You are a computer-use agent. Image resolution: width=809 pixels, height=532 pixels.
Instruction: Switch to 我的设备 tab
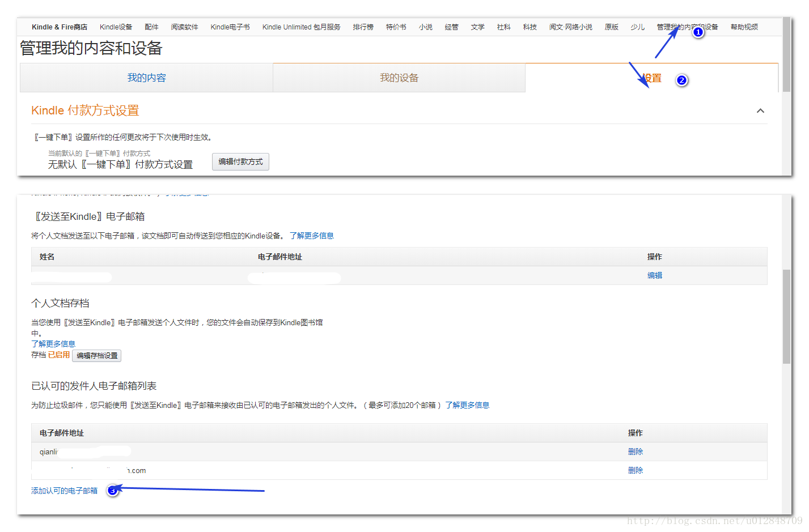(399, 78)
